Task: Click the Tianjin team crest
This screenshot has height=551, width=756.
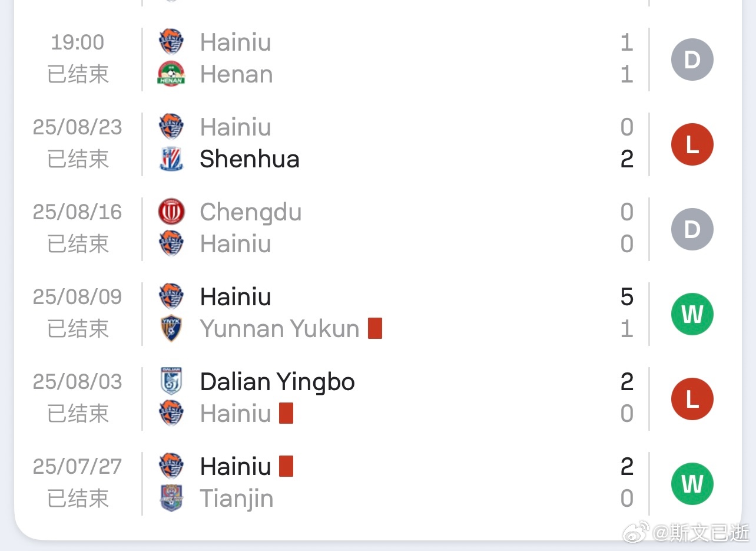Action: point(171,499)
